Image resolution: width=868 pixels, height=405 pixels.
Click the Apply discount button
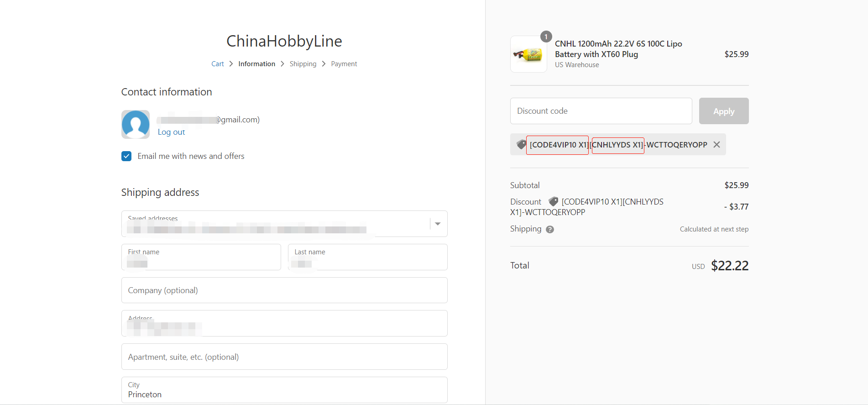724,111
